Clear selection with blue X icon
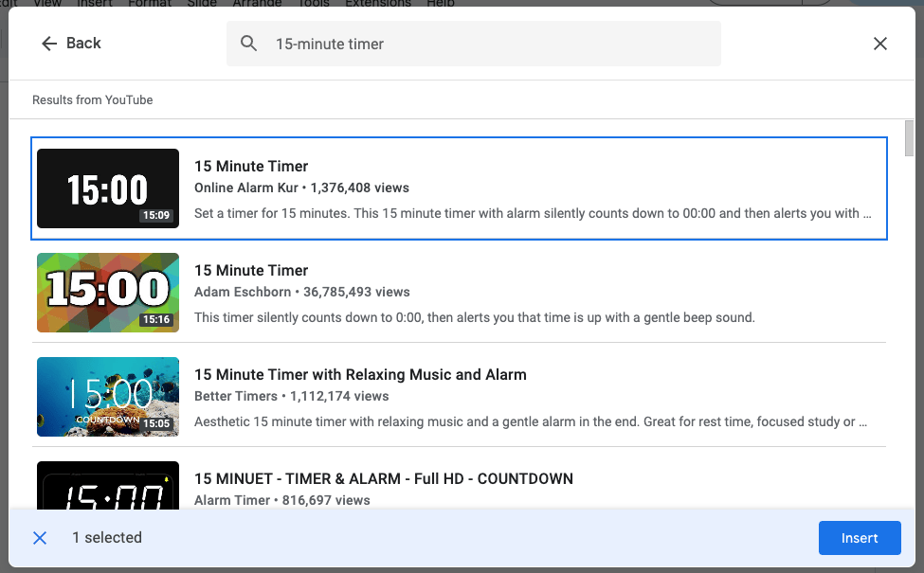Image resolution: width=924 pixels, height=573 pixels. (x=40, y=538)
